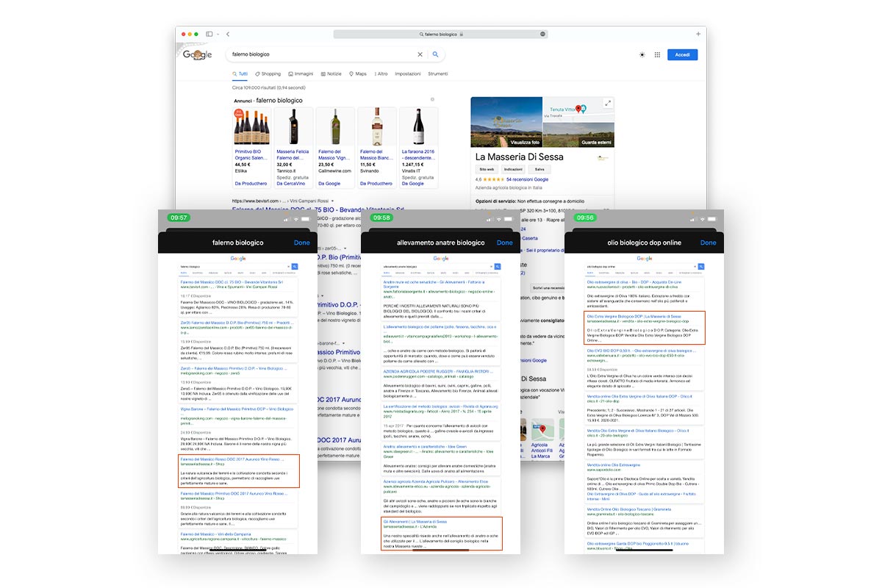Open the 54 recensioni Google link

(527, 179)
